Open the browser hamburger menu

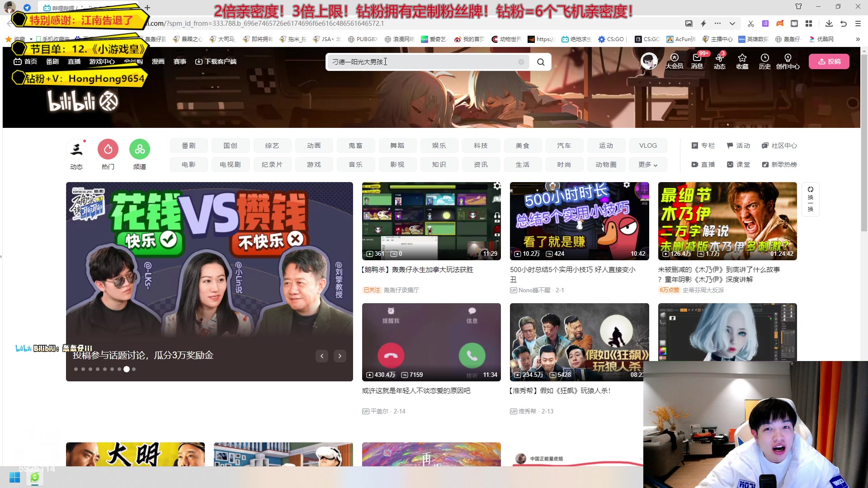click(858, 23)
